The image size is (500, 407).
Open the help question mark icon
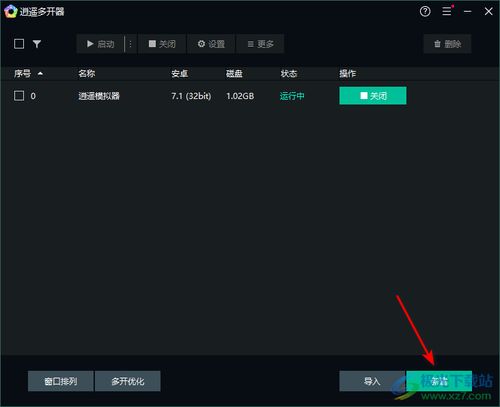(x=425, y=12)
